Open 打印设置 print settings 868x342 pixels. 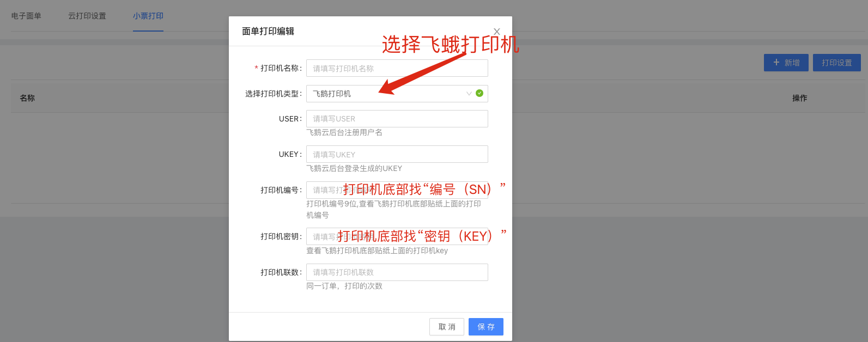[x=837, y=63]
